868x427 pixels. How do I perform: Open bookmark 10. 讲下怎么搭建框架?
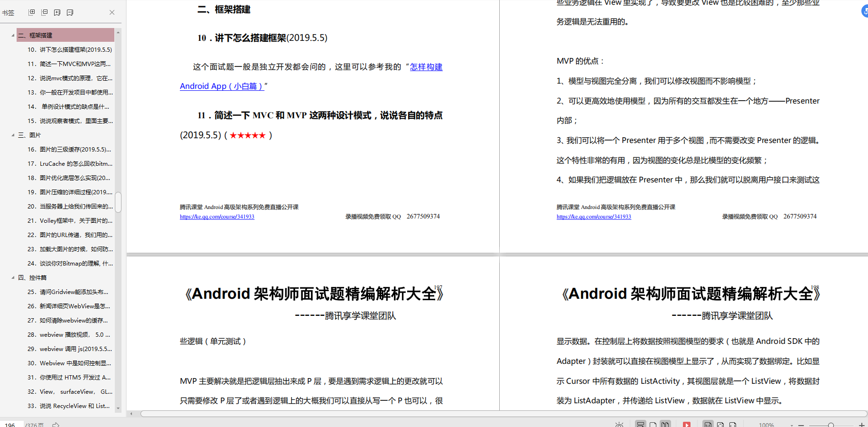coord(70,49)
